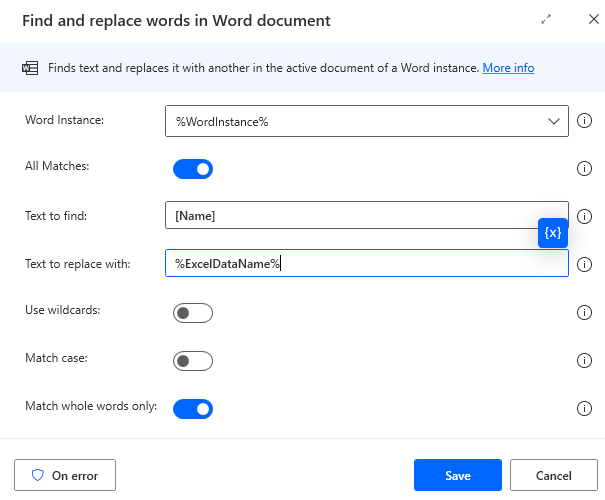
Task: Open the More info link
Action: click(x=508, y=68)
